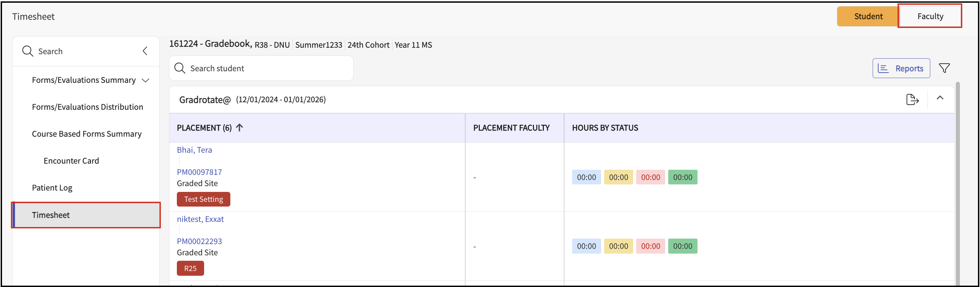Click the export icon for Gradrotate@
Viewport: 980px width, 287px height.
(912, 100)
